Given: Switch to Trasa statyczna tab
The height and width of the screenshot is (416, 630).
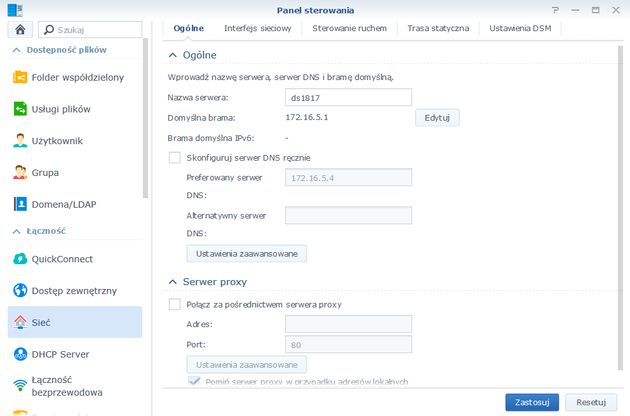Looking at the screenshot, I should click(x=438, y=28).
